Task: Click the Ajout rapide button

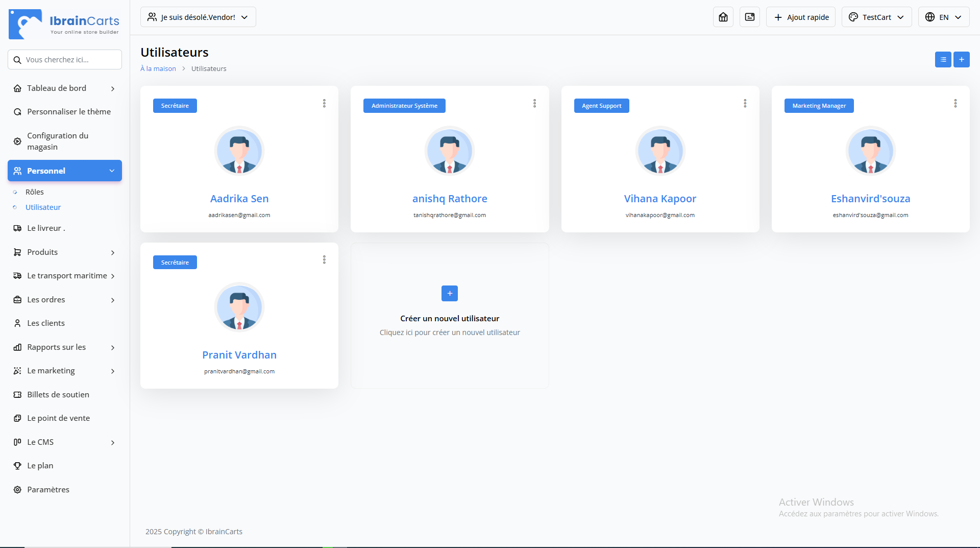Action: 800,17
